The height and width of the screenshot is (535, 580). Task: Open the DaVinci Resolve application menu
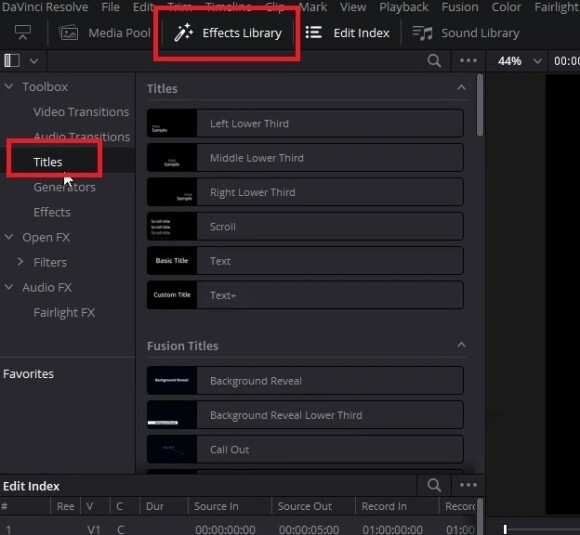coord(45,7)
